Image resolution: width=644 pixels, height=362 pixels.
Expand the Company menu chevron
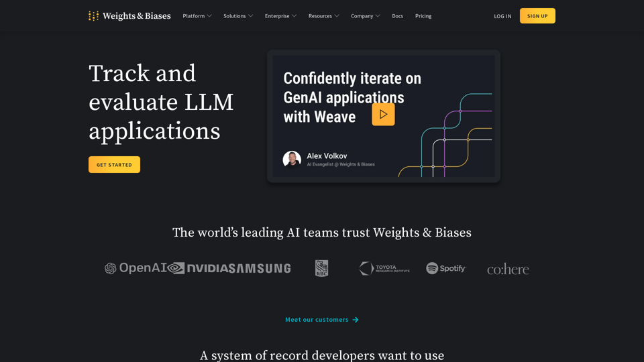tap(378, 16)
